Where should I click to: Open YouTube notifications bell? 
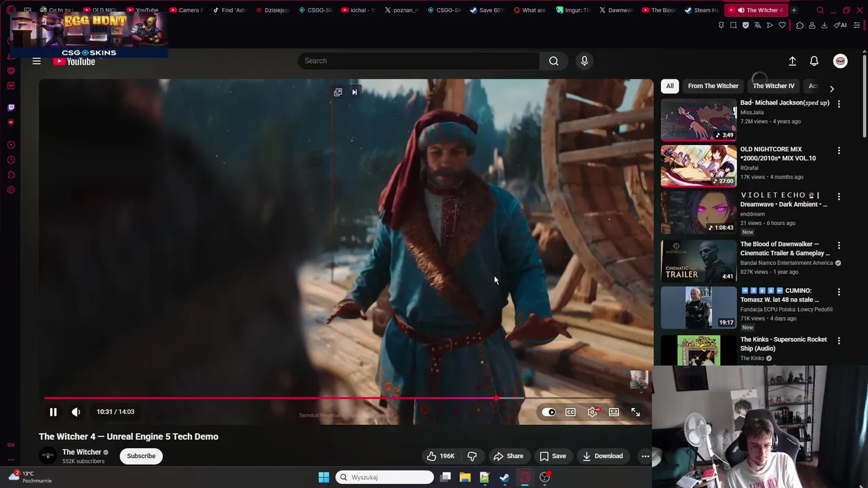tap(814, 61)
